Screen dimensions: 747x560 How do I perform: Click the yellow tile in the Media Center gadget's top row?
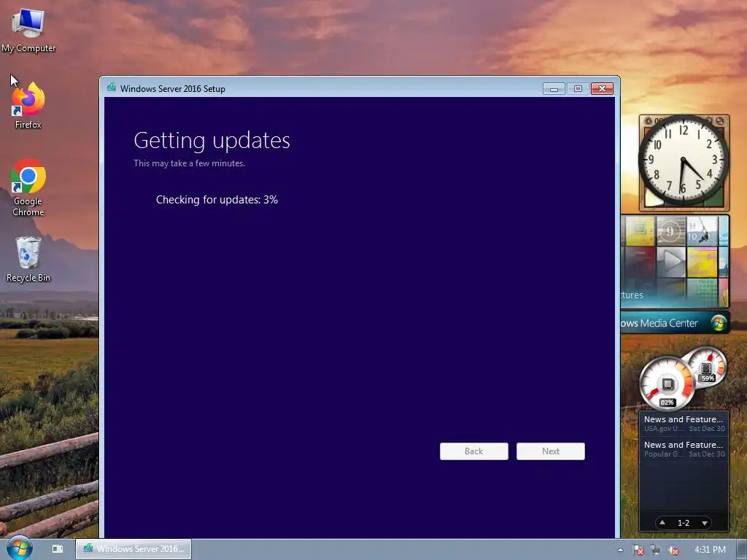(x=640, y=231)
